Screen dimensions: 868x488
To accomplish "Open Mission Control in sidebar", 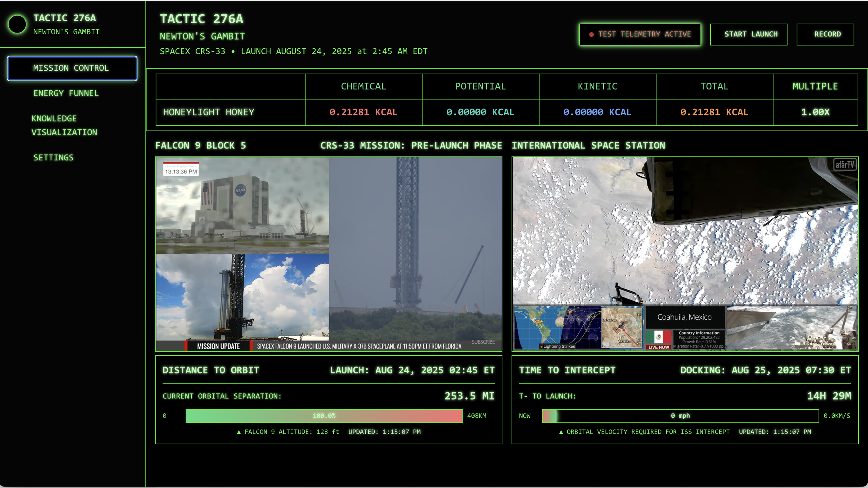I will [x=72, y=68].
